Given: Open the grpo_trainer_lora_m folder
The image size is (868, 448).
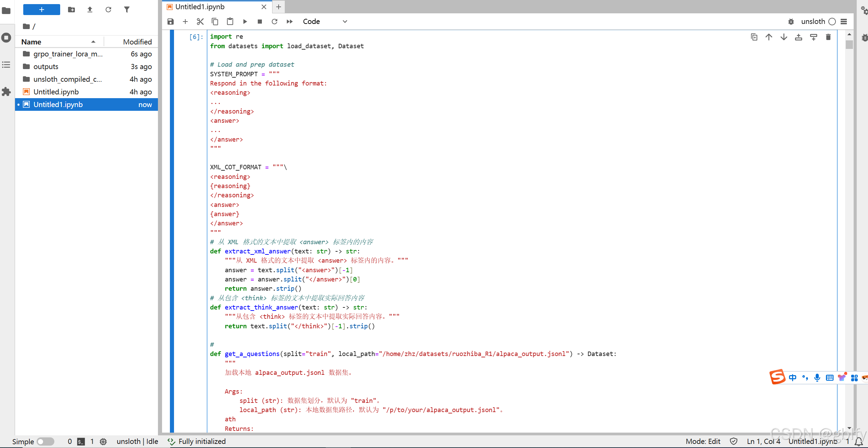Looking at the screenshot, I should tap(68, 54).
